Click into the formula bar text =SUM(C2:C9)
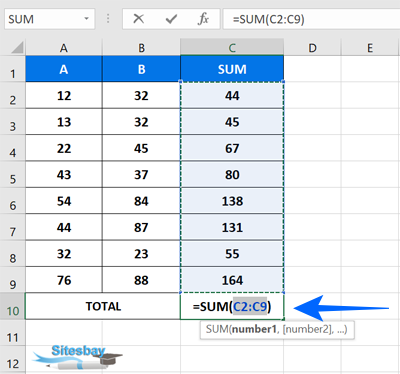 (268, 19)
